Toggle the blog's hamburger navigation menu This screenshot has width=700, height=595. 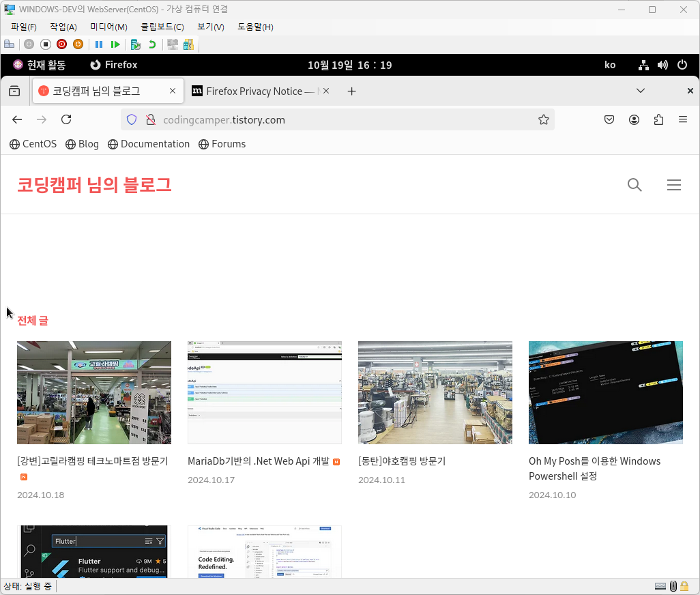pos(674,185)
